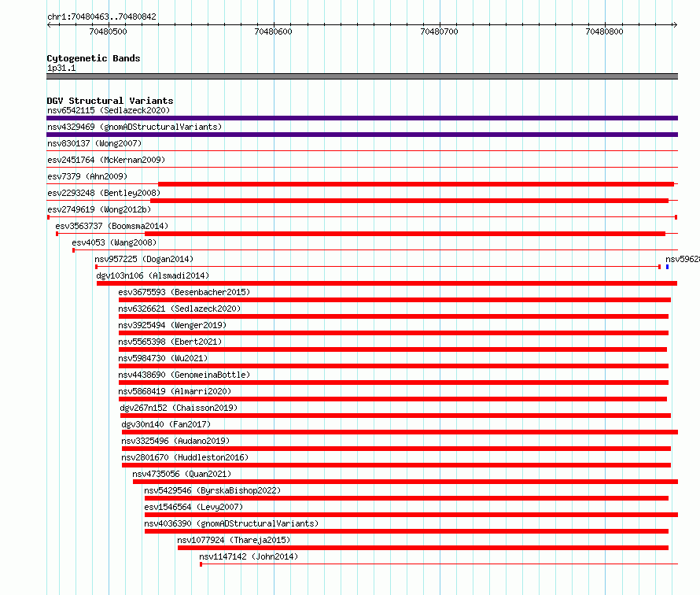The image size is (700, 595).
Task: Open dgv30n140 (Fan2017) variant label
Action: click(166, 424)
